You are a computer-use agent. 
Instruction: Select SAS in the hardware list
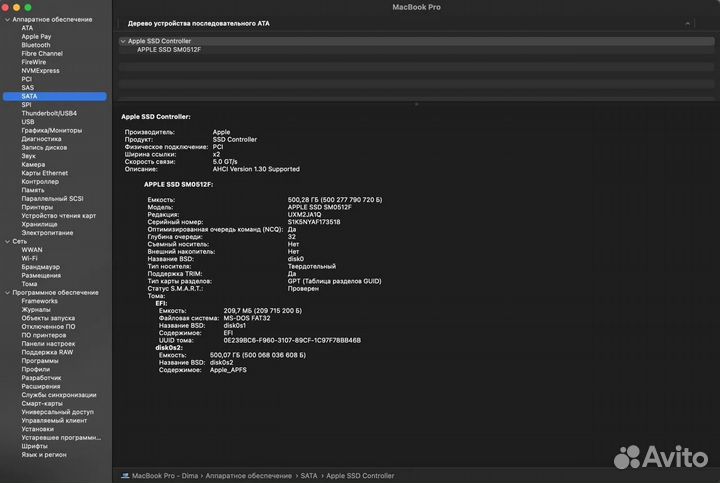28,88
